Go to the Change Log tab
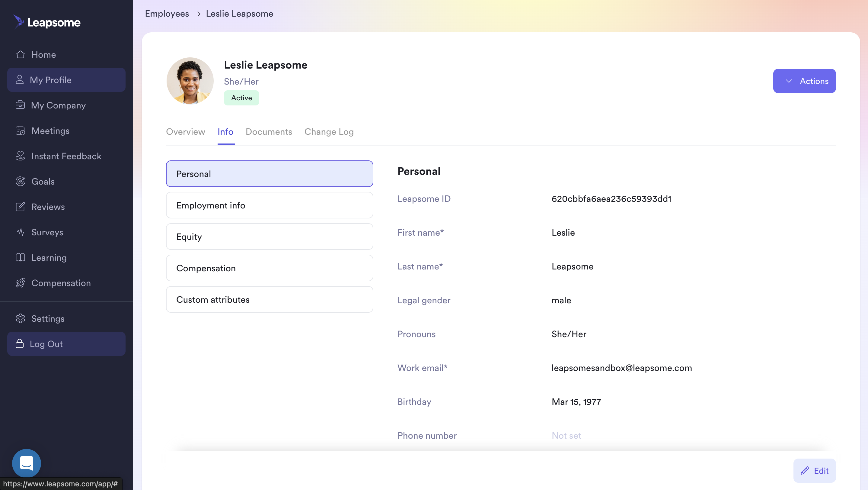The image size is (868, 490). (x=329, y=131)
